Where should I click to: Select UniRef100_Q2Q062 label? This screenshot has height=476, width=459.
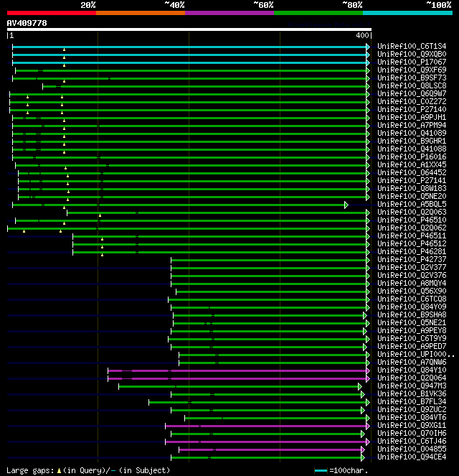(412, 228)
